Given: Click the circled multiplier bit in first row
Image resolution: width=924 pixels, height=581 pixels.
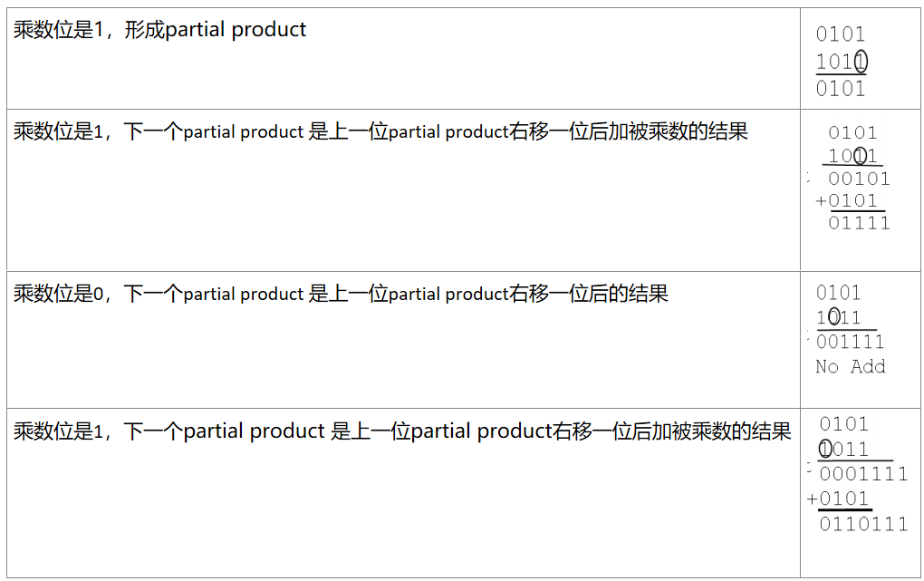Looking at the screenshot, I should pyautogui.click(x=861, y=62).
